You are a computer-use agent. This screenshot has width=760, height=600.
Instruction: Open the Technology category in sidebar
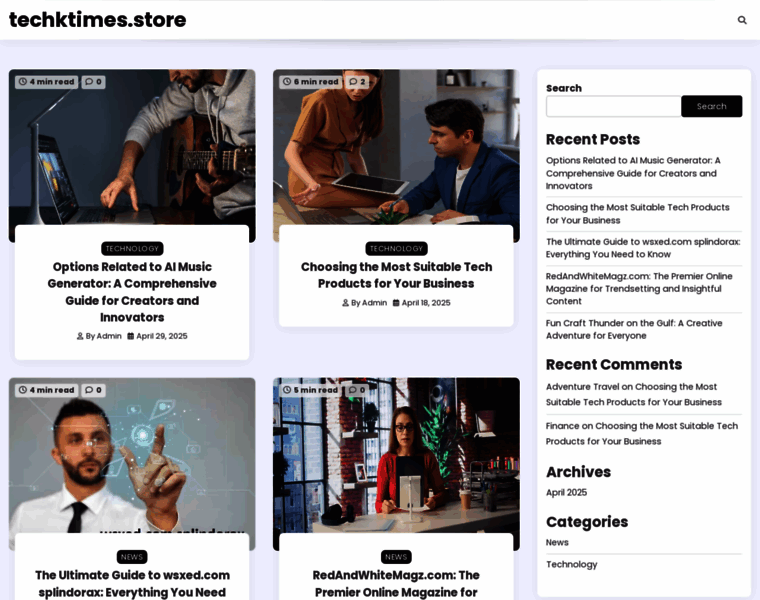click(x=571, y=564)
